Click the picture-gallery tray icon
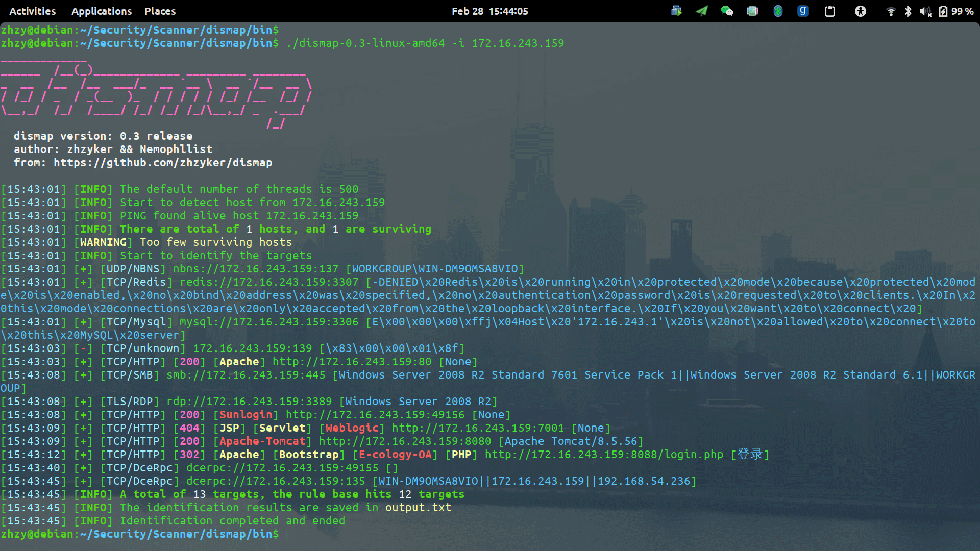The image size is (980, 551). pos(752,11)
